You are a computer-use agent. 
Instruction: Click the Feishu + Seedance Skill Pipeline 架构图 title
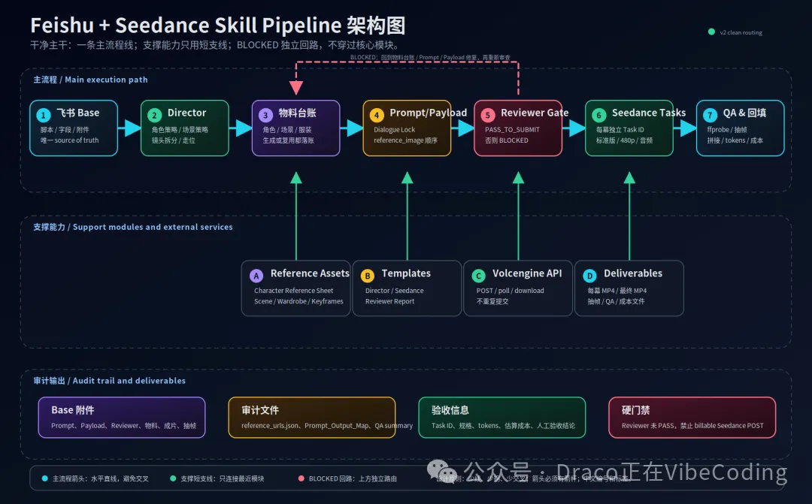217,26
